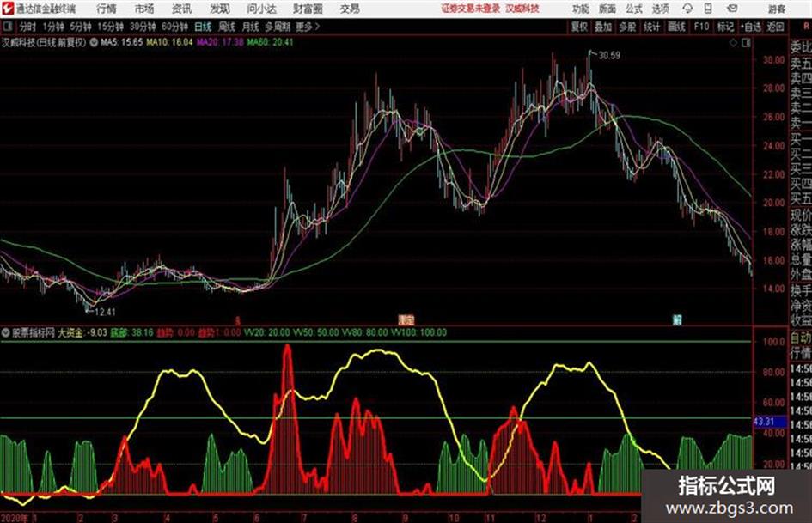
Task: Click the 12.41 low price label
Action: pyautogui.click(x=105, y=312)
